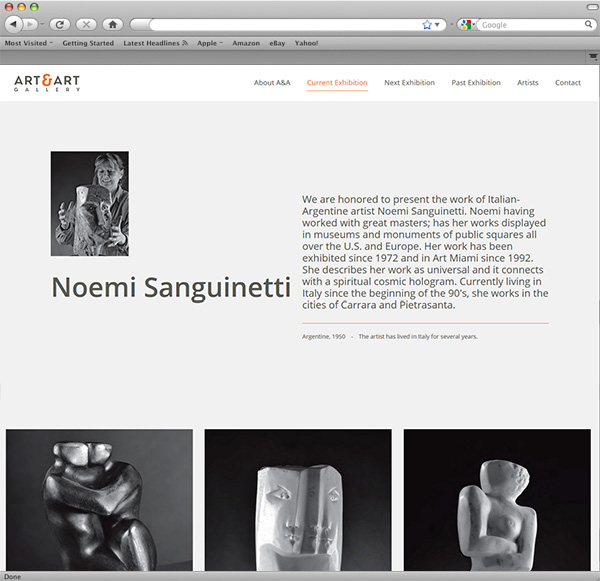The height and width of the screenshot is (581, 600).
Task: Open the Most Visited bookmarks dropdown
Action: click(x=29, y=43)
